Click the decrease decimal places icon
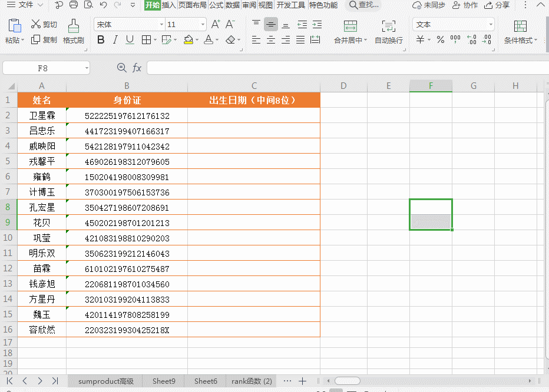Screen dimensions: 549x392 (487, 39)
